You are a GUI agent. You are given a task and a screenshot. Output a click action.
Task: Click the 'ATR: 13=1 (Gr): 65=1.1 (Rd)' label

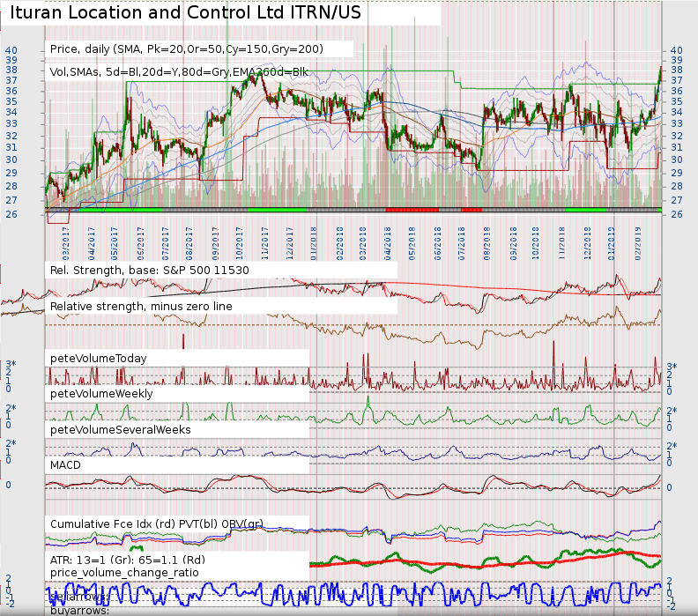[128, 560]
